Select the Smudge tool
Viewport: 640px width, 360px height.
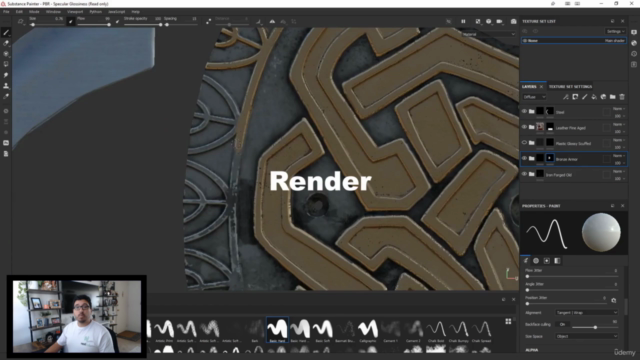(x=6, y=75)
